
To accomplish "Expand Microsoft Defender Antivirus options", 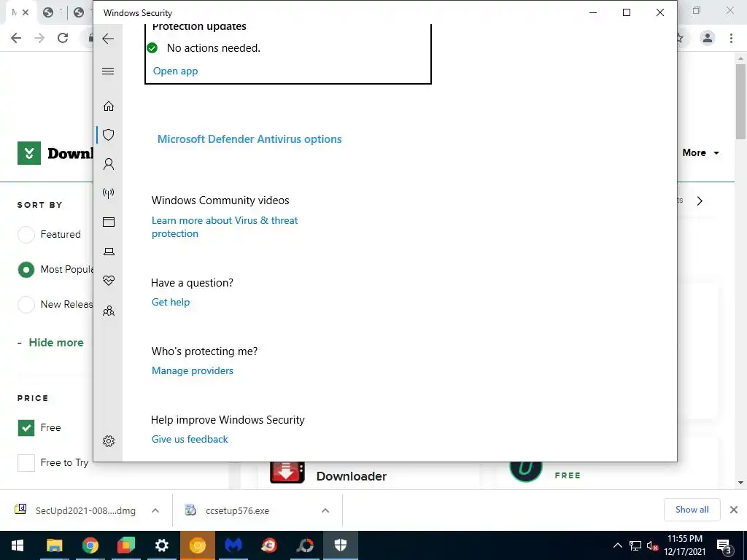I will tap(249, 139).
